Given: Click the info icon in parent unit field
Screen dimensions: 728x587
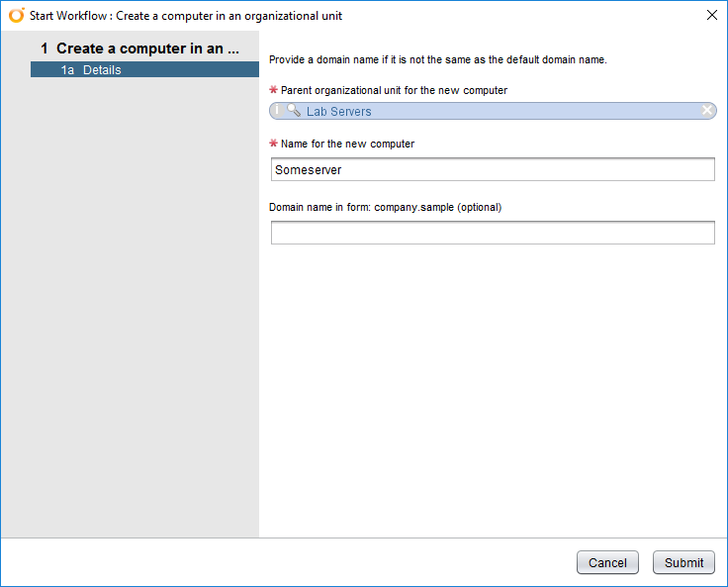Looking at the screenshot, I should 278,111.
